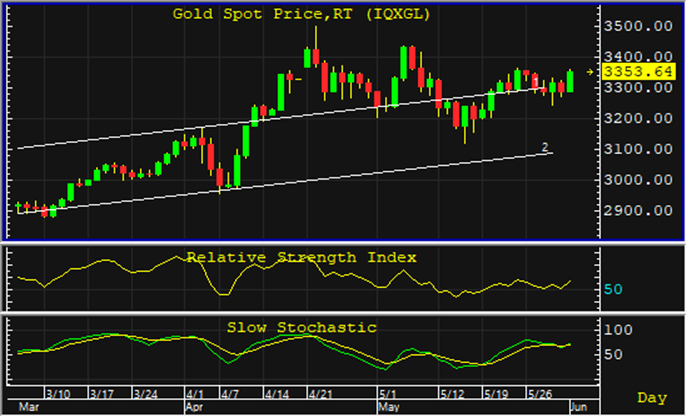Click the 3/24 date axis label

(145, 394)
